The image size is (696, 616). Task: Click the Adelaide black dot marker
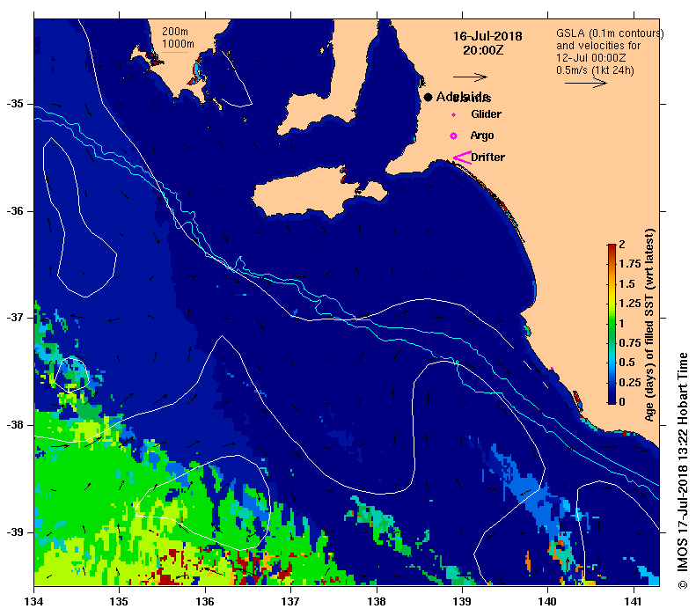[428, 97]
